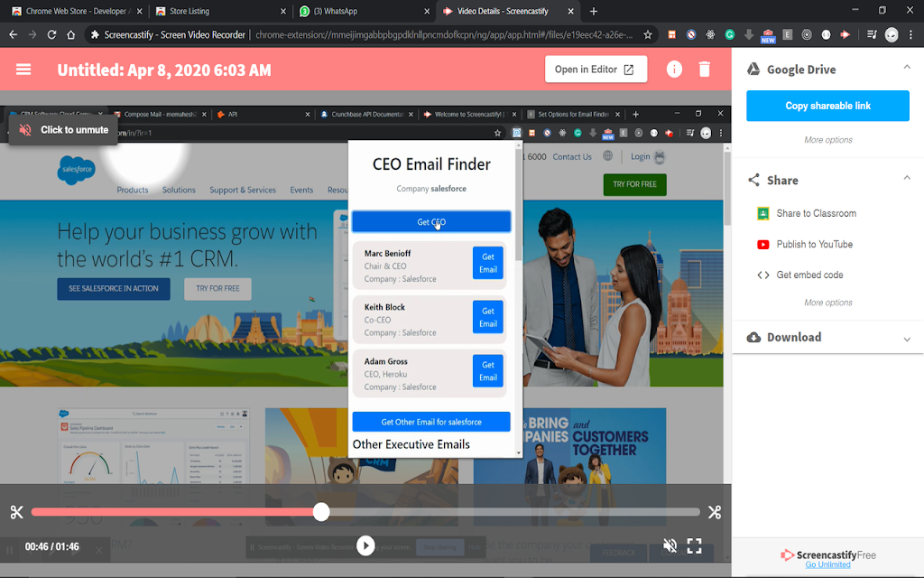Click Copy shareable link button
This screenshot has width=924, height=578.
tap(827, 106)
